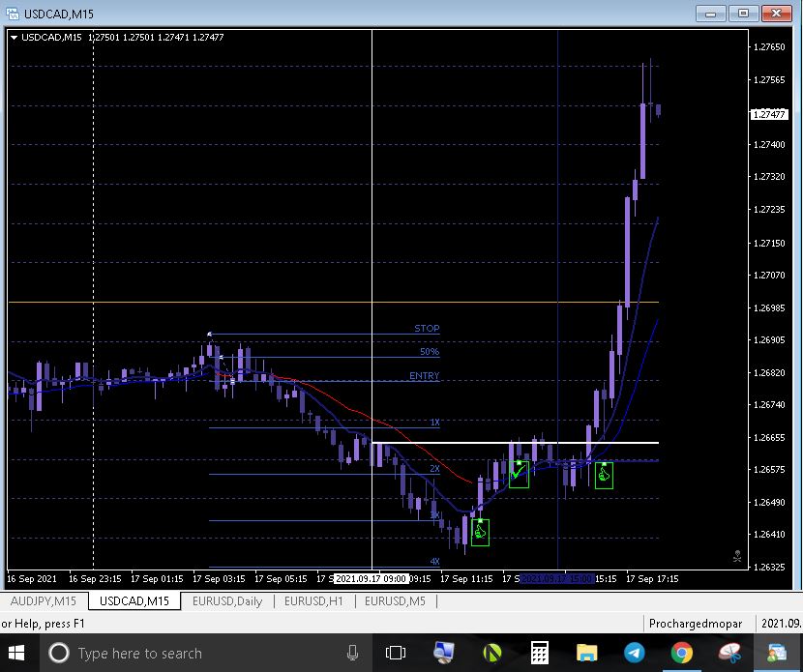This screenshot has height=672, width=803.
Task: Select the USDCAD,M15 chart tab
Action: tap(134, 600)
